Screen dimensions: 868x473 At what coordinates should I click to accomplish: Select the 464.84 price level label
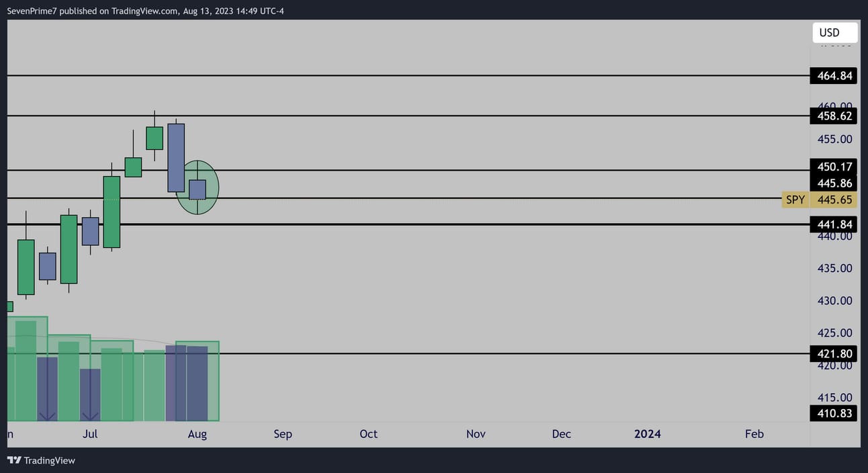[835, 76]
